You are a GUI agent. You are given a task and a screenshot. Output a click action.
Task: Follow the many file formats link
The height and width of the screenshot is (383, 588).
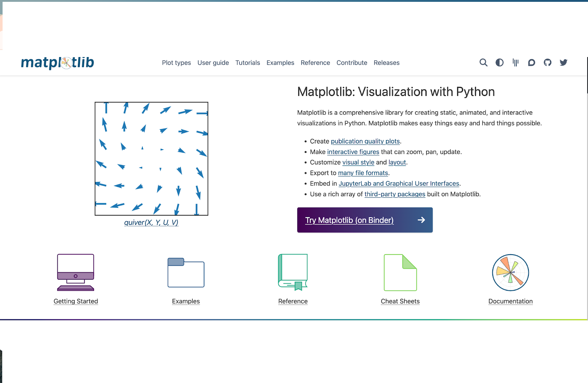click(x=363, y=173)
